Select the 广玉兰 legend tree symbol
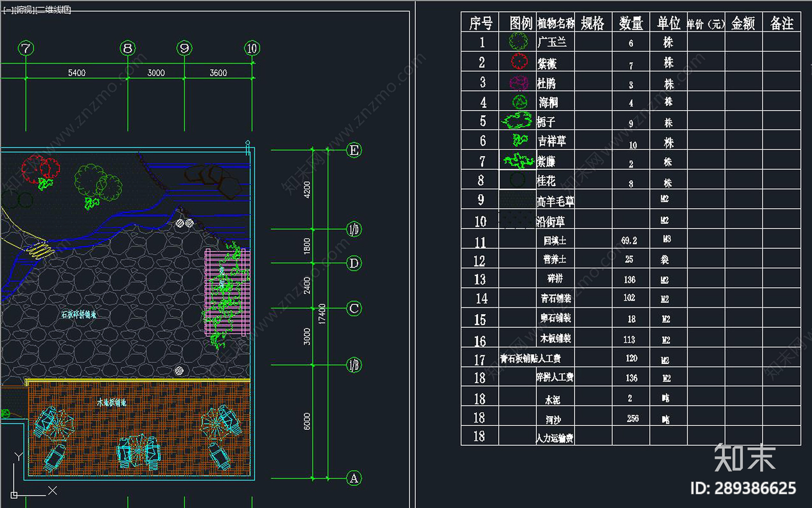 518,41
